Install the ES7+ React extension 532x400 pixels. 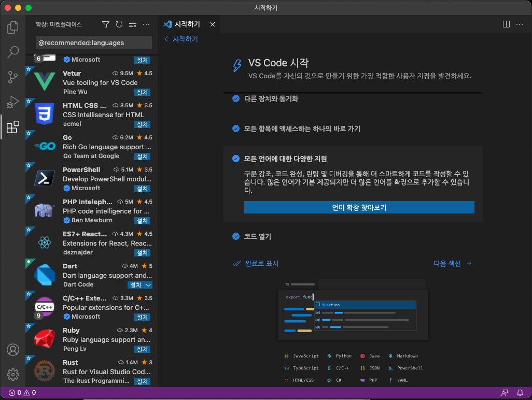pyautogui.click(x=142, y=253)
